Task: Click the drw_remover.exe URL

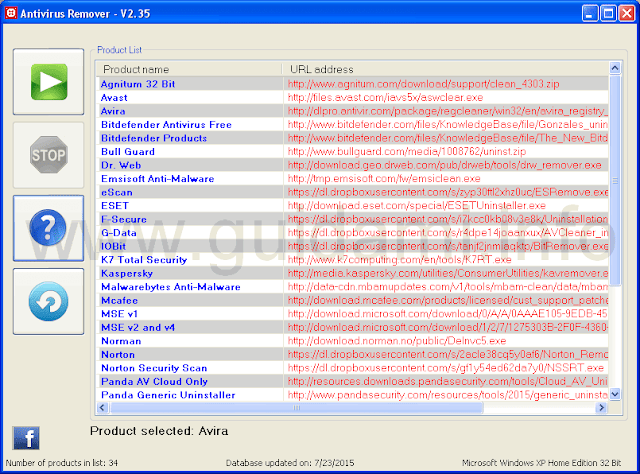Action: tap(444, 165)
